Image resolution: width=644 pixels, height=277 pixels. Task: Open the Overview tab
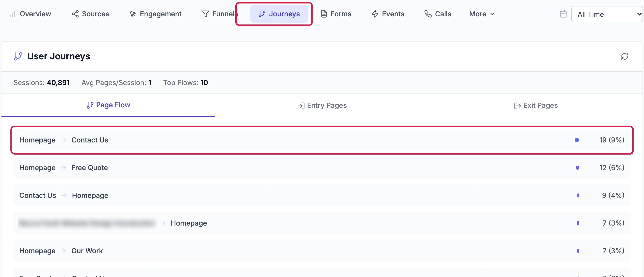click(30, 14)
